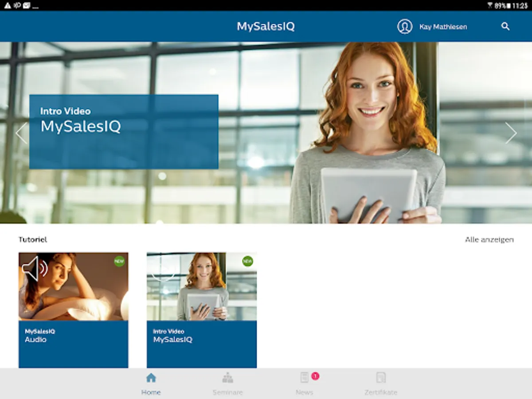Click the NEW badge on the Intro Video tile
This screenshot has width=532, height=399.
[248, 262]
